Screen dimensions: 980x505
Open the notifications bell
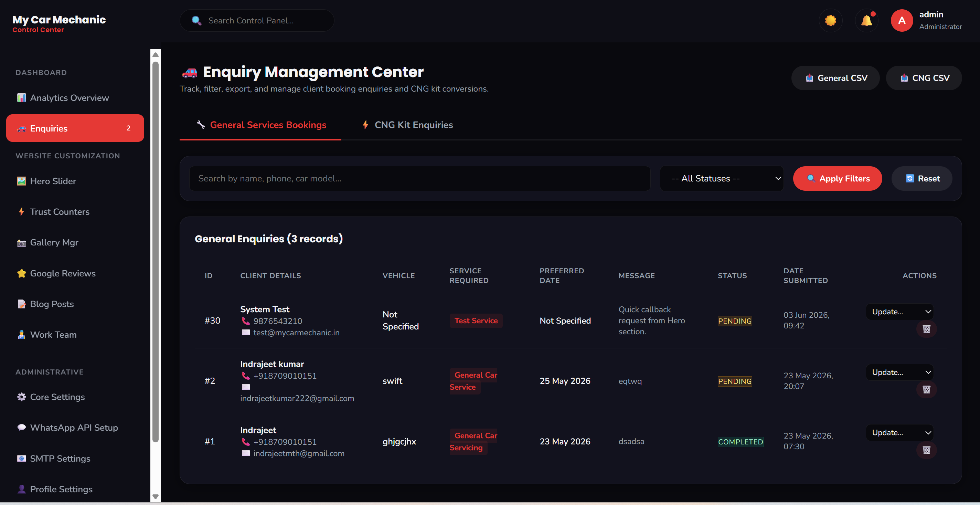tap(867, 21)
